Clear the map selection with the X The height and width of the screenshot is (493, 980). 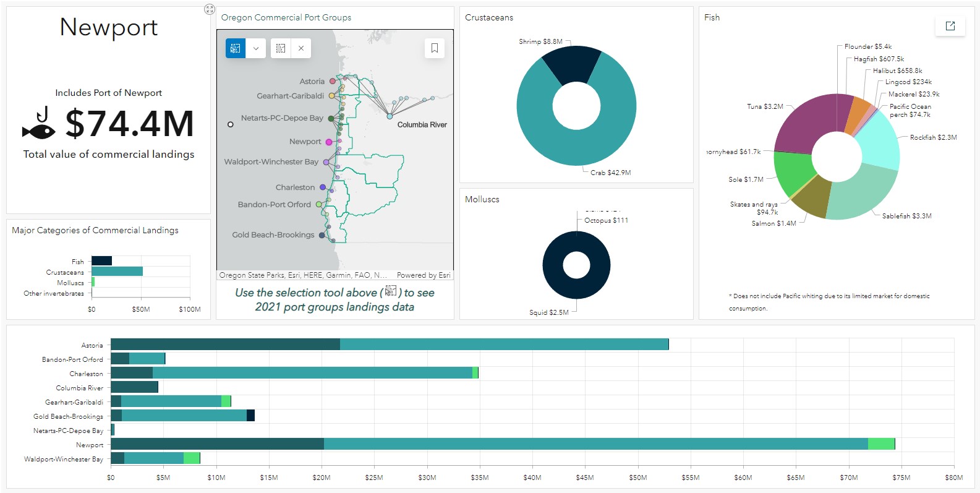(x=301, y=48)
